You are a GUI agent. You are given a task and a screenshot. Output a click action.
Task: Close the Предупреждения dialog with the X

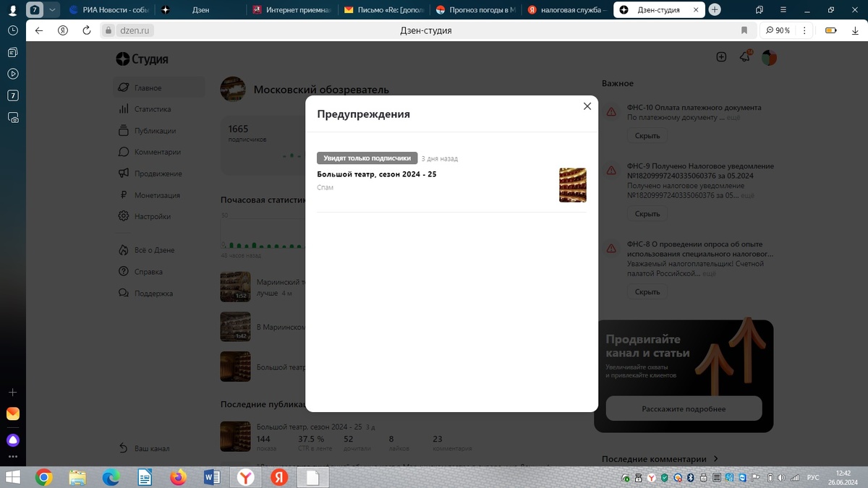click(x=587, y=106)
